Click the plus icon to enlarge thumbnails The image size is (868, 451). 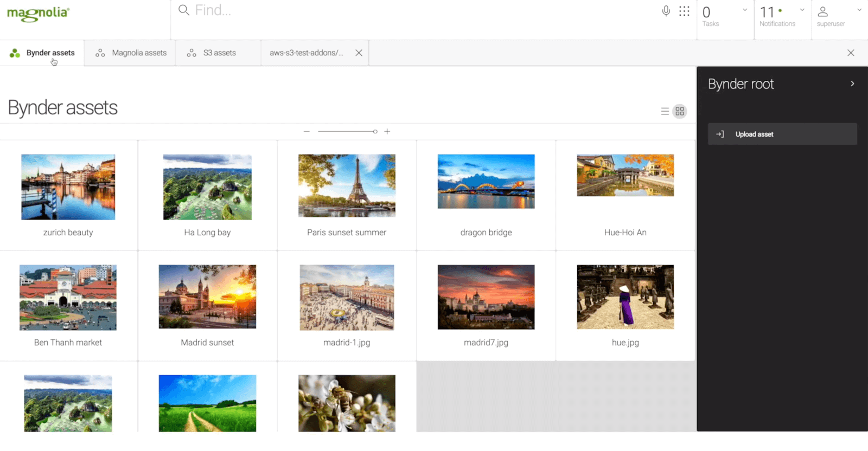click(387, 132)
